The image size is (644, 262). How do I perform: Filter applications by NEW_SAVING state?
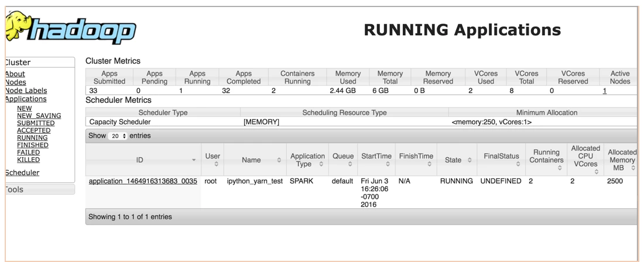[39, 116]
